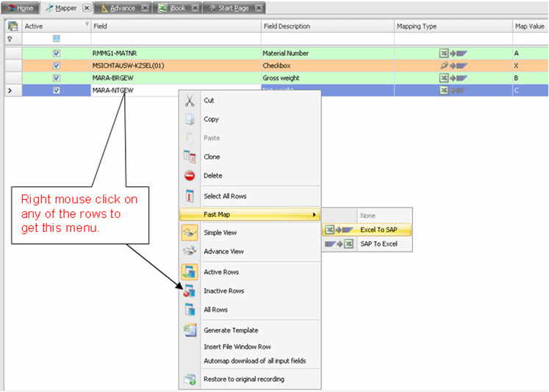Uncheck Active box for RMMG1-MATNR row
The image size is (549, 392).
point(57,54)
